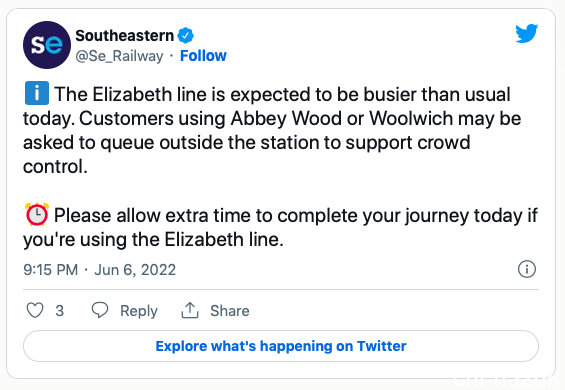Click the share upload arrow icon

point(190,310)
